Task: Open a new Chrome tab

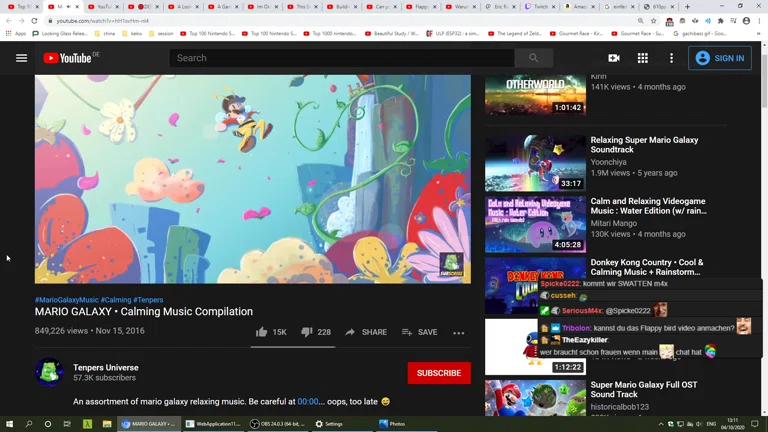Action: (687, 6)
